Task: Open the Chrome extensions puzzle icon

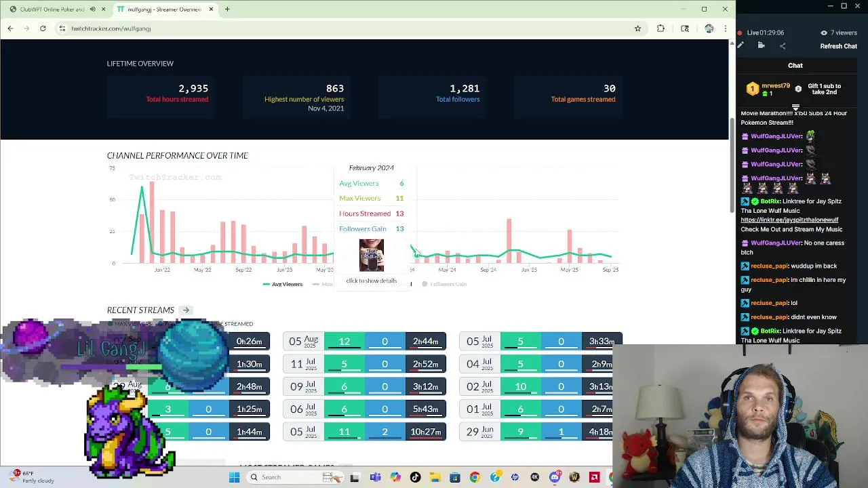Action: pyautogui.click(x=660, y=28)
